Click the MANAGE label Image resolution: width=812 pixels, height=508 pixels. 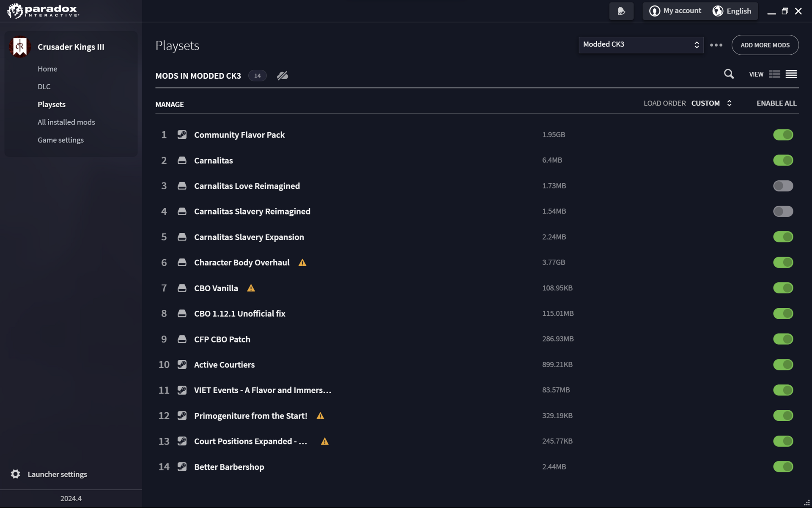[170, 105]
